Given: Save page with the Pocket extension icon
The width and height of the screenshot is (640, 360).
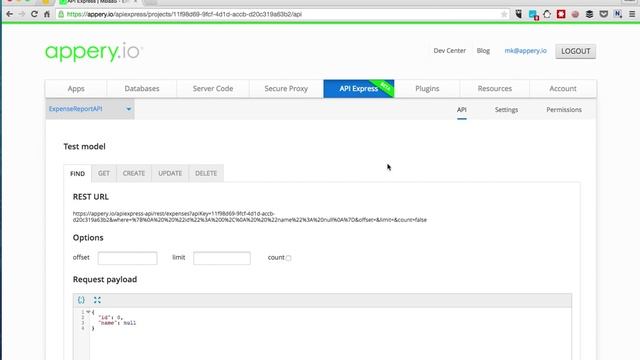Looking at the screenshot, I should pyautogui.click(x=604, y=14).
